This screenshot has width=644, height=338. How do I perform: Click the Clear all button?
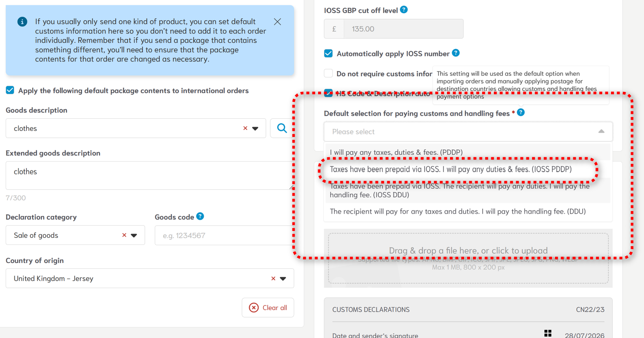click(268, 308)
